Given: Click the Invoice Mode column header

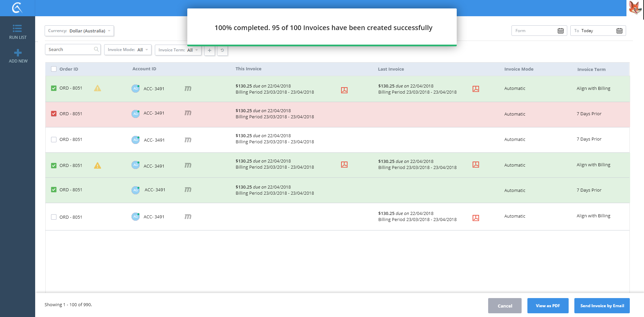Looking at the screenshot, I should (519, 69).
